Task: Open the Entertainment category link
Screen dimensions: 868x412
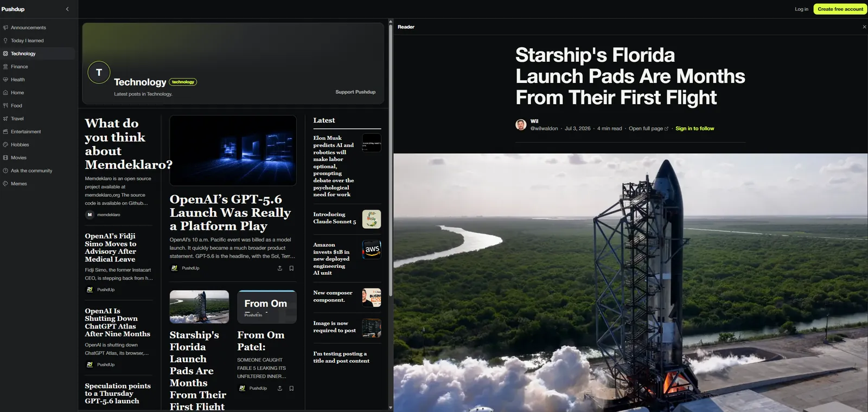Action: click(25, 132)
